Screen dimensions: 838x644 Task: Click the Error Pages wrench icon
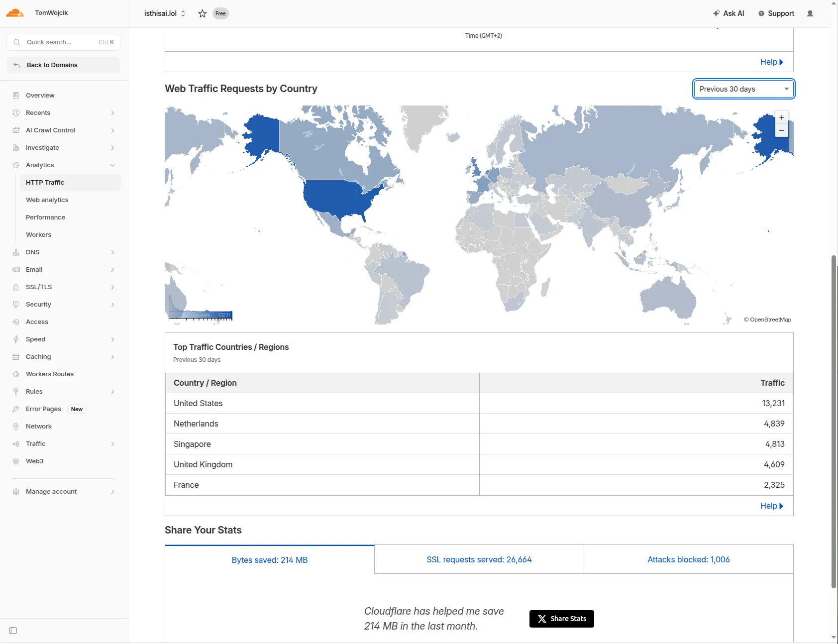click(x=16, y=409)
